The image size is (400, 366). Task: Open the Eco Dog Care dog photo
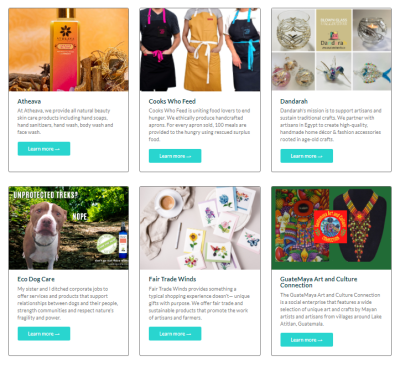tap(69, 228)
